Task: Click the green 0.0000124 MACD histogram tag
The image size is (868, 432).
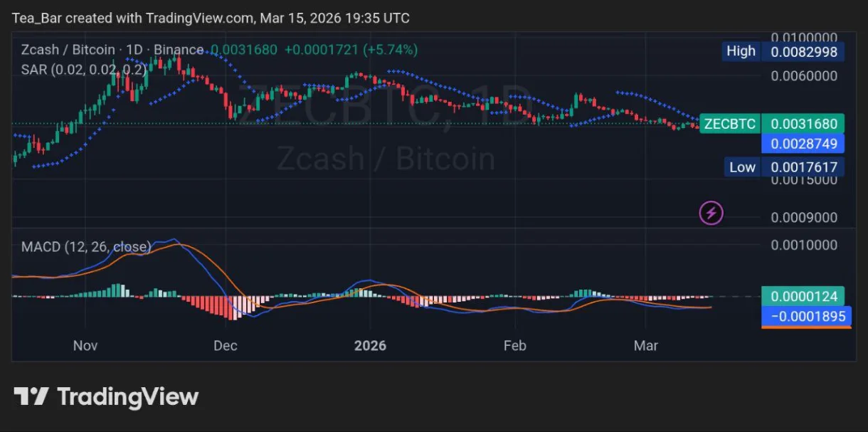Action: (803, 296)
